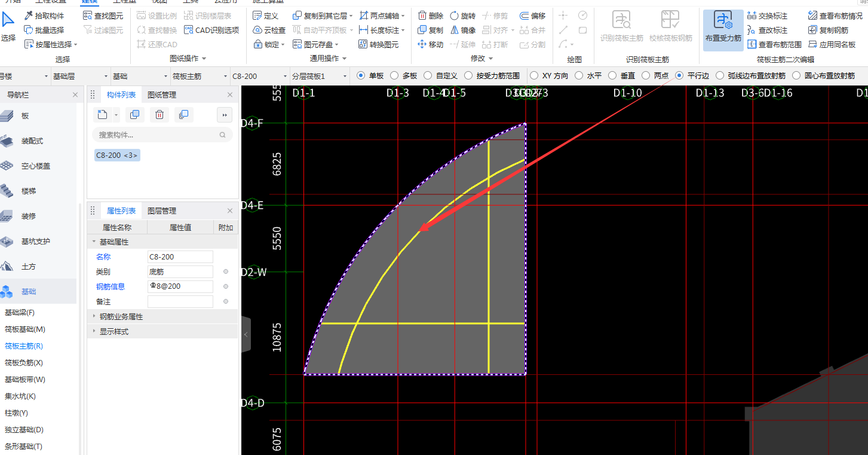Collapse the left panel with arrow handle

click(x=246, y=335)
